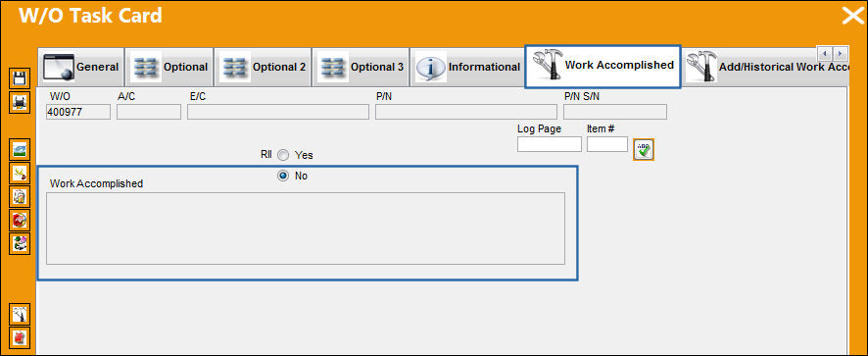868x356 pixels.
Task: Click the E/C field
Action: click(x=278, y=112)
